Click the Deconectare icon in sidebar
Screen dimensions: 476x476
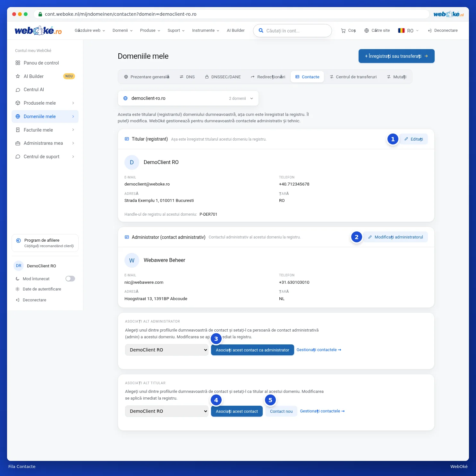[18, 300]
